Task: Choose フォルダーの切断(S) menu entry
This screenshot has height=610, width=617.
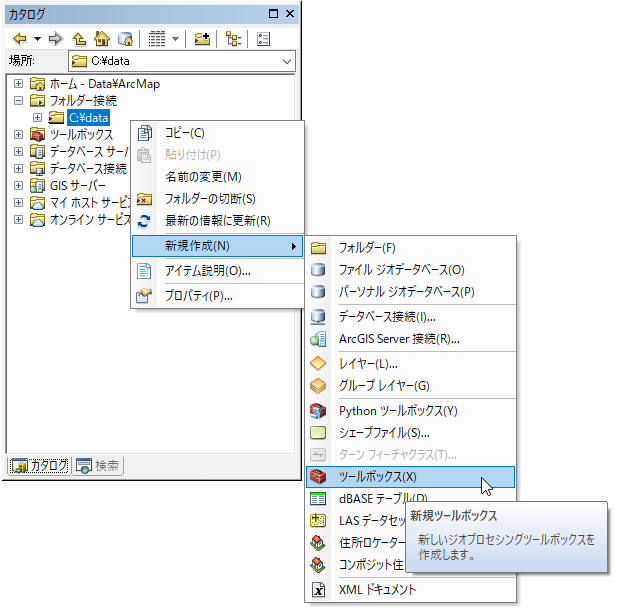Action: [217, 199]
